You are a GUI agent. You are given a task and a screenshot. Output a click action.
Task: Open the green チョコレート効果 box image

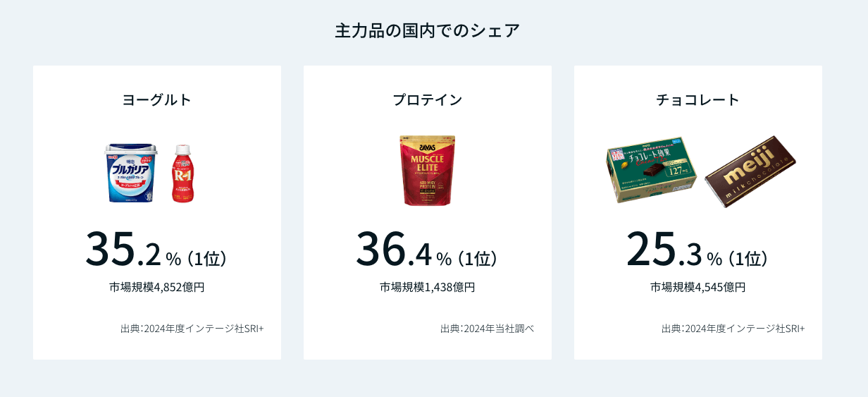652,169
